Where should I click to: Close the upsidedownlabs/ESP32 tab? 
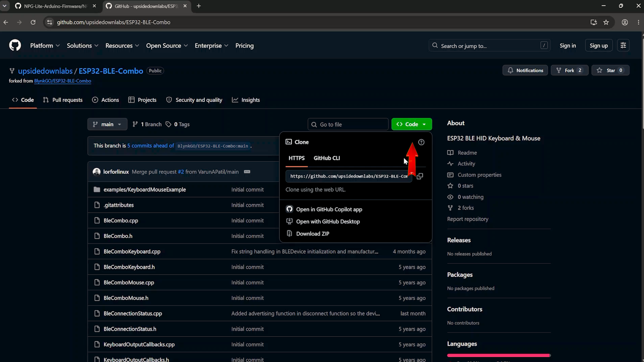(x=185, y=6)
